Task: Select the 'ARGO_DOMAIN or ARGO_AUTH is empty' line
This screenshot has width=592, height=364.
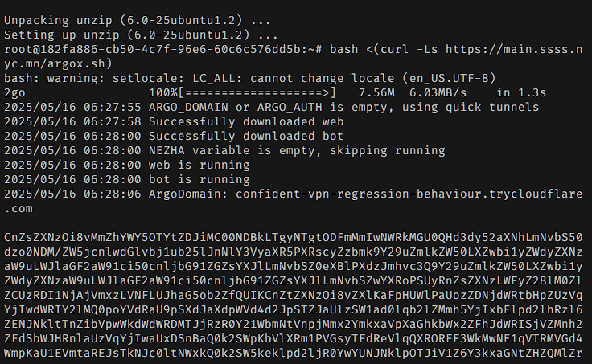Action: [271, 107]
